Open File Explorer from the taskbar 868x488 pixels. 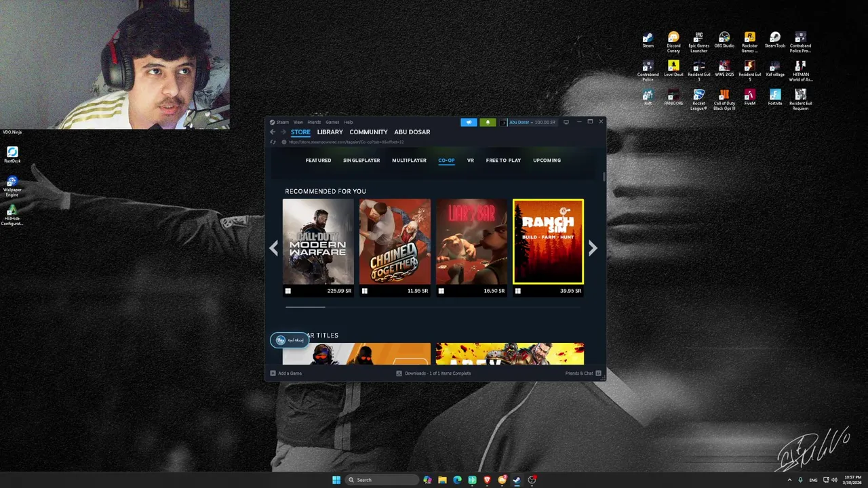pos(442,480)
